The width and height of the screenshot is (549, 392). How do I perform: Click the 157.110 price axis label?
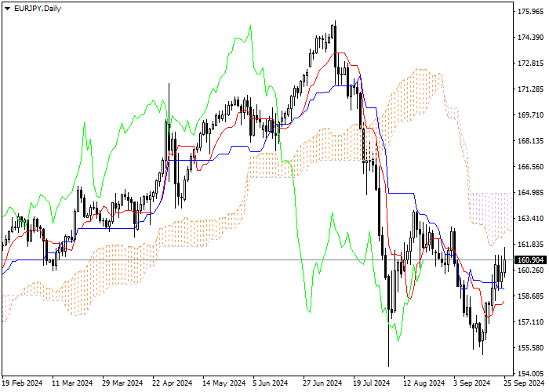(x=530, y=322)
